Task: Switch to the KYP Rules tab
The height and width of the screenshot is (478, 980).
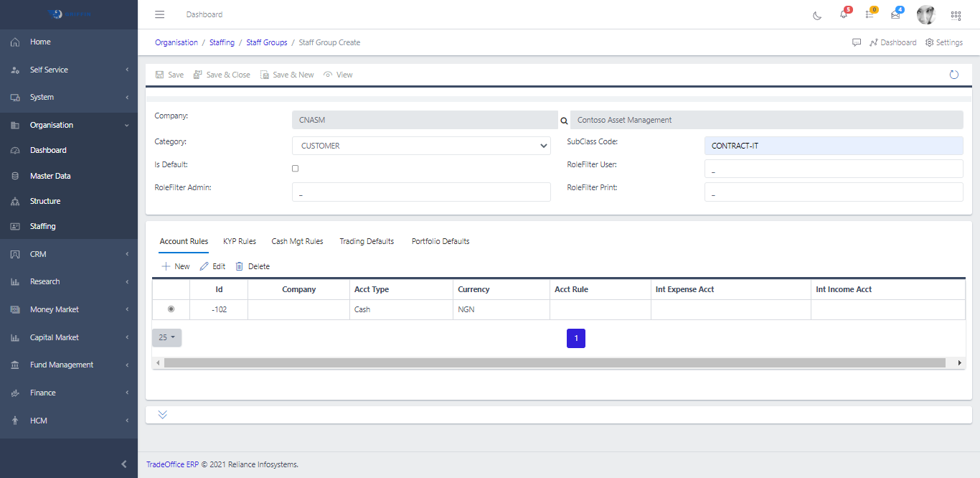Action: pos(240,241)
